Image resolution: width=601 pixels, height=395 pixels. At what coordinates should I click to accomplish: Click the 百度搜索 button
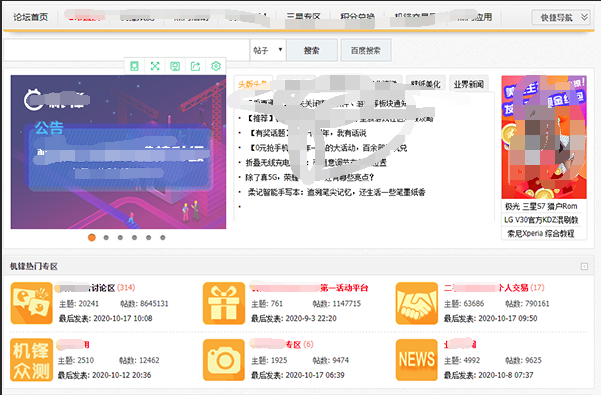tap(366, 50)
